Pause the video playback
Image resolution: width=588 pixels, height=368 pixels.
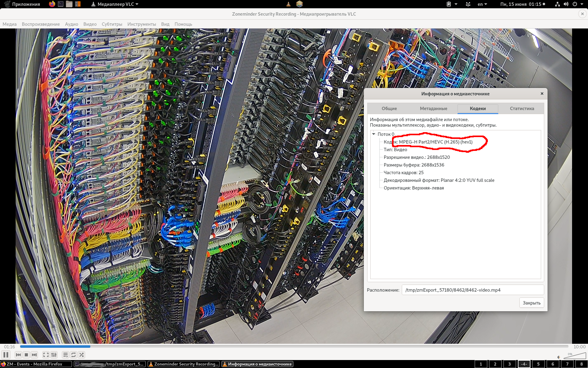click(6, 355)
